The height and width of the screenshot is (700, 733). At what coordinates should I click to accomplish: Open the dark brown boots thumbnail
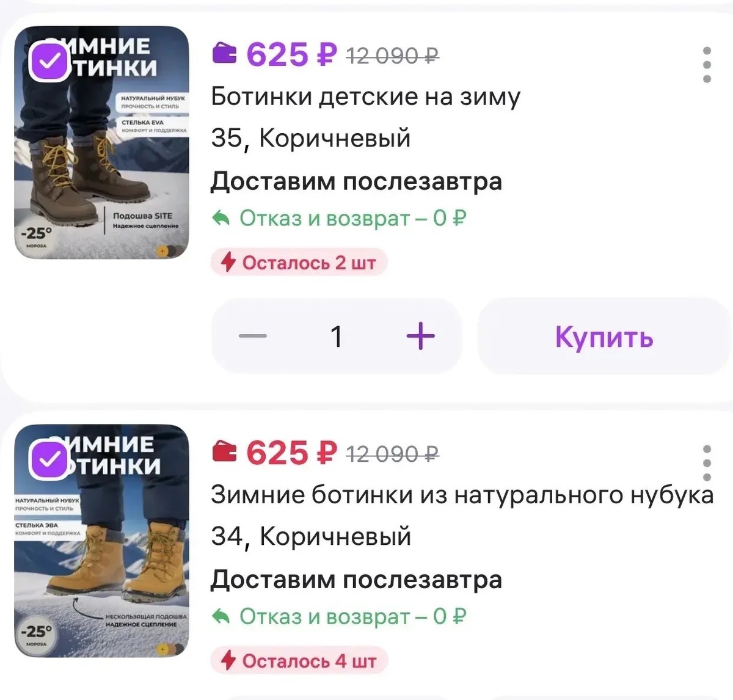[x=101, y=142]
